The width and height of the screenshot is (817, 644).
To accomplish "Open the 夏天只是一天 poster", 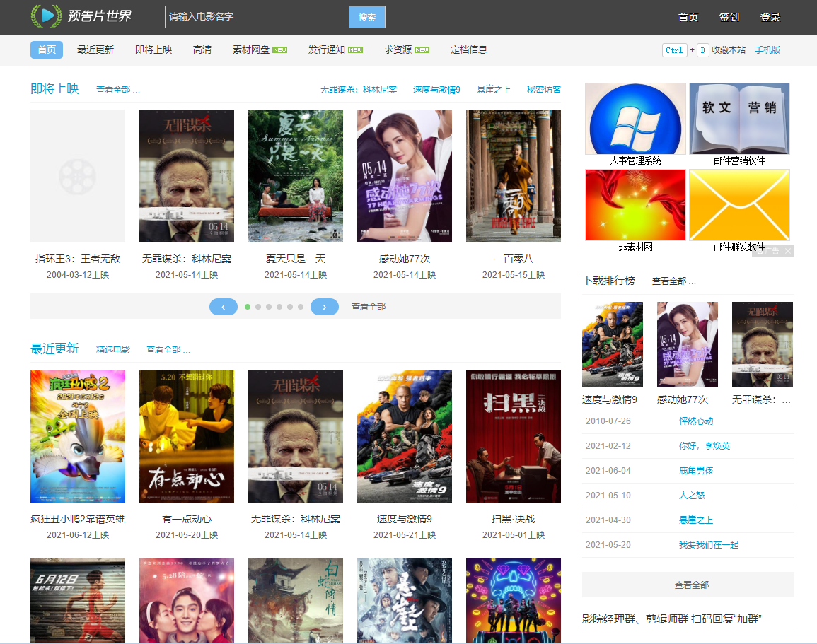I will (296, 176).
